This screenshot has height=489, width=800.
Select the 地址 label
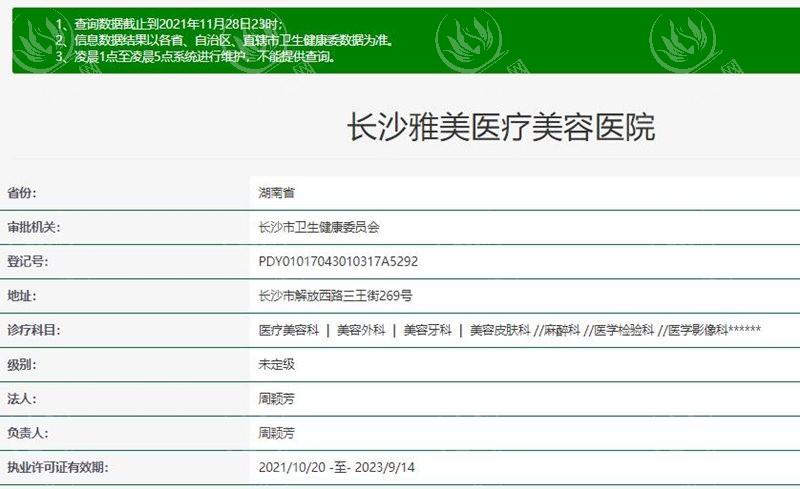click(21, 296)
